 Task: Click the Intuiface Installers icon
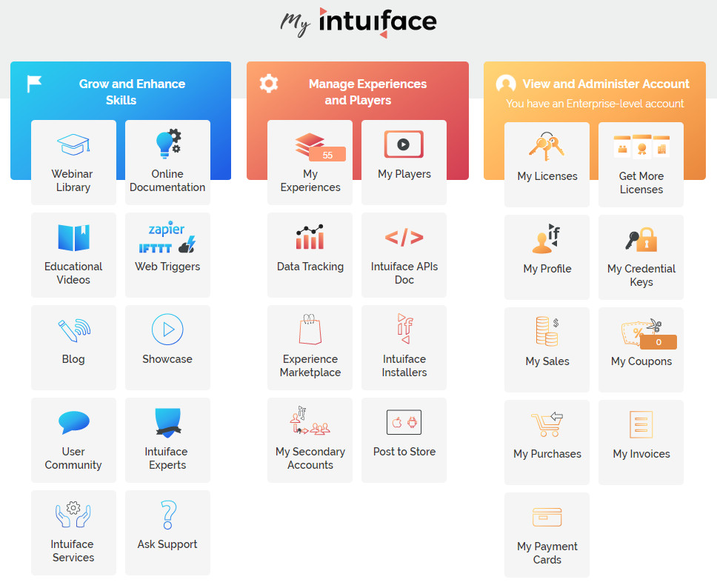coord(404,328)
